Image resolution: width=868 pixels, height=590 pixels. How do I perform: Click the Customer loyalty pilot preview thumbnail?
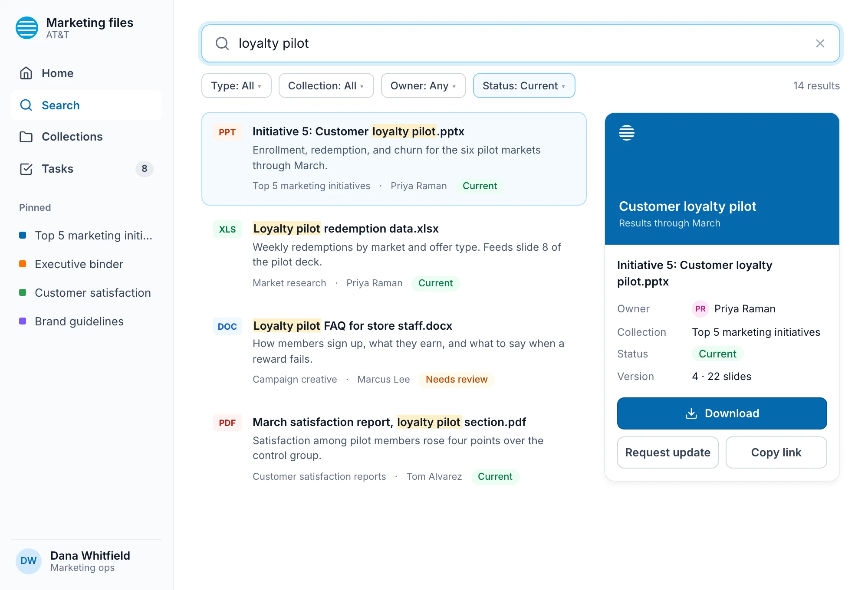pyautogui.click(x=722, y=179)
